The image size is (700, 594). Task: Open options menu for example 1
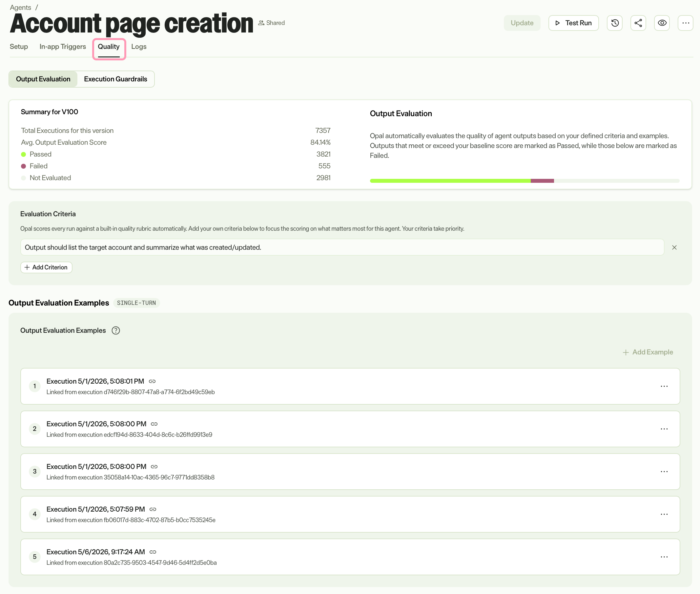point(664,386)
